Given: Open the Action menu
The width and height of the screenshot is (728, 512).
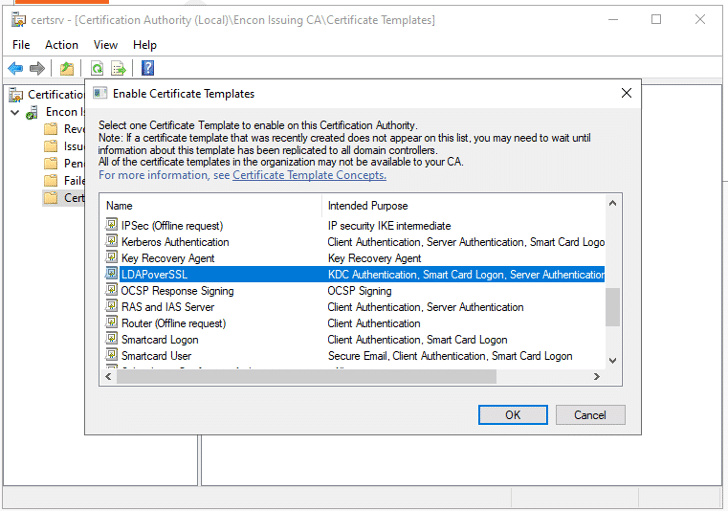Looking at the screenshot, I should [61, 45].
